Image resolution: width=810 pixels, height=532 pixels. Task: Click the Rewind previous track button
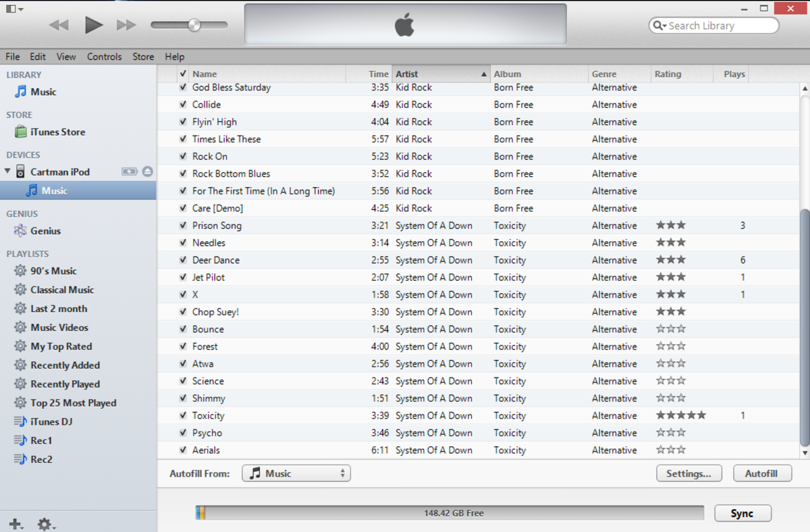[x=59, y=26]
